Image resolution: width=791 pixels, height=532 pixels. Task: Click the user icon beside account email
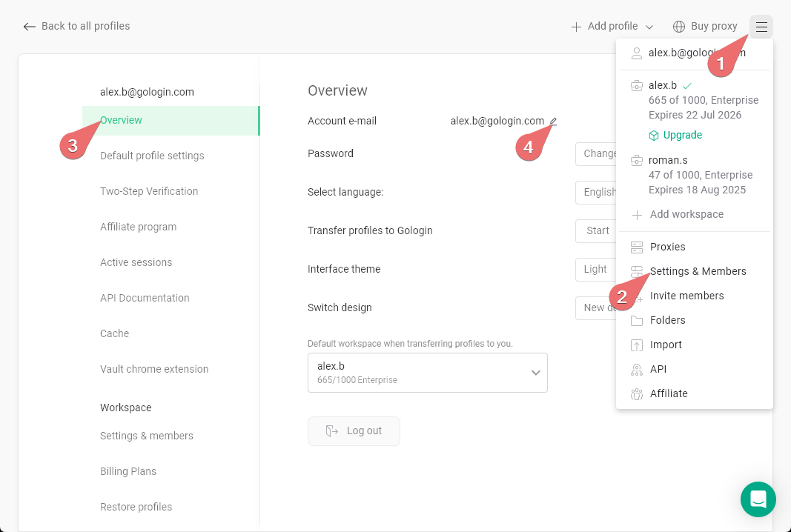click(x=637, y=53)
